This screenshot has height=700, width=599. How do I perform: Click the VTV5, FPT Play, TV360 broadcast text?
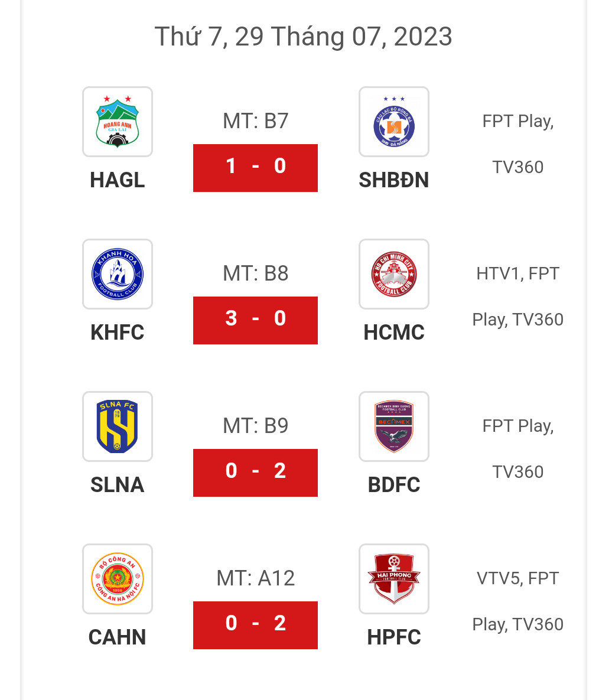[517, 601]
